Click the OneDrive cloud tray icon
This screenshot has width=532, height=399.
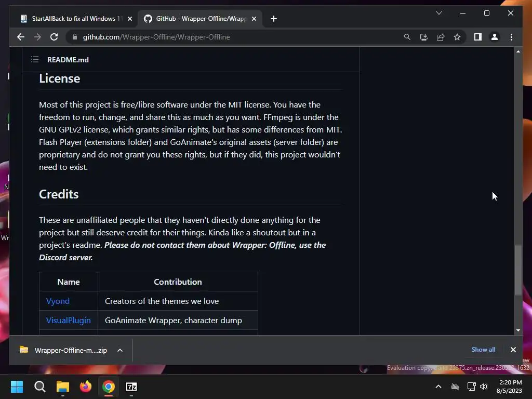455,387
